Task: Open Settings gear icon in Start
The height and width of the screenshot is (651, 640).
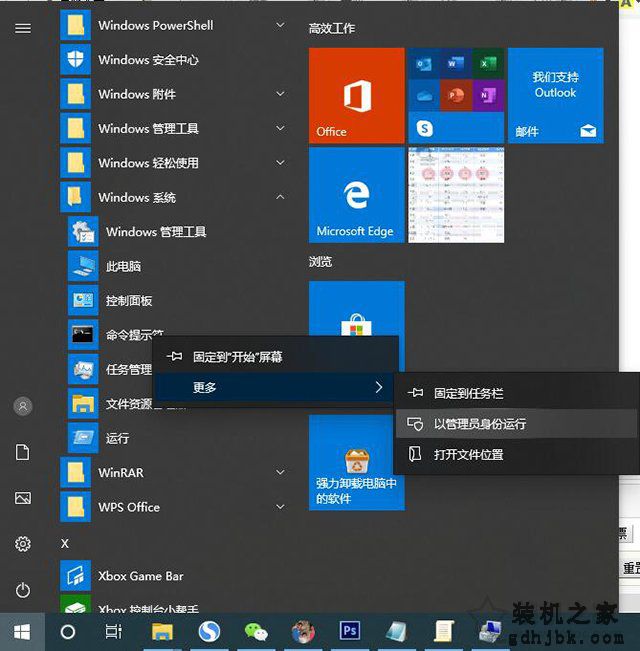Action: click(x=23, y=543)
